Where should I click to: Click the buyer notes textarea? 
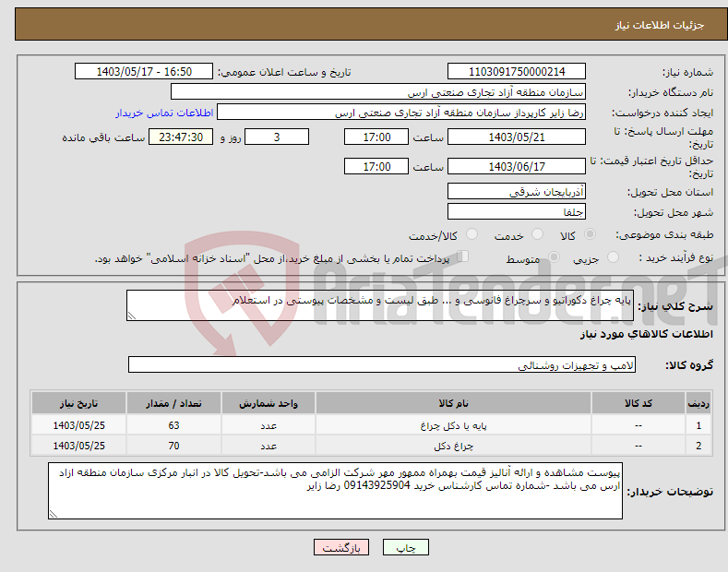click(335, 491)
